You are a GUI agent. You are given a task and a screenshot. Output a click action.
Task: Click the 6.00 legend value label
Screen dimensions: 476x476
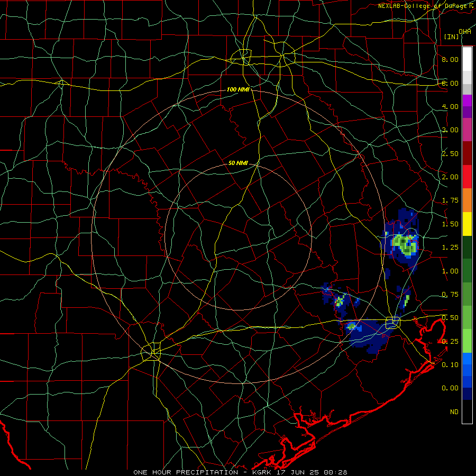[450, 83]
